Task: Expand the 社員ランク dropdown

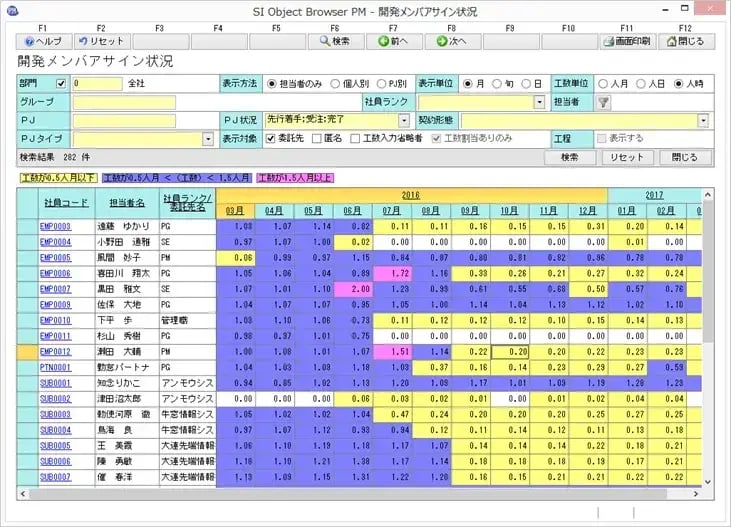Action: click(x=540, y=102)
